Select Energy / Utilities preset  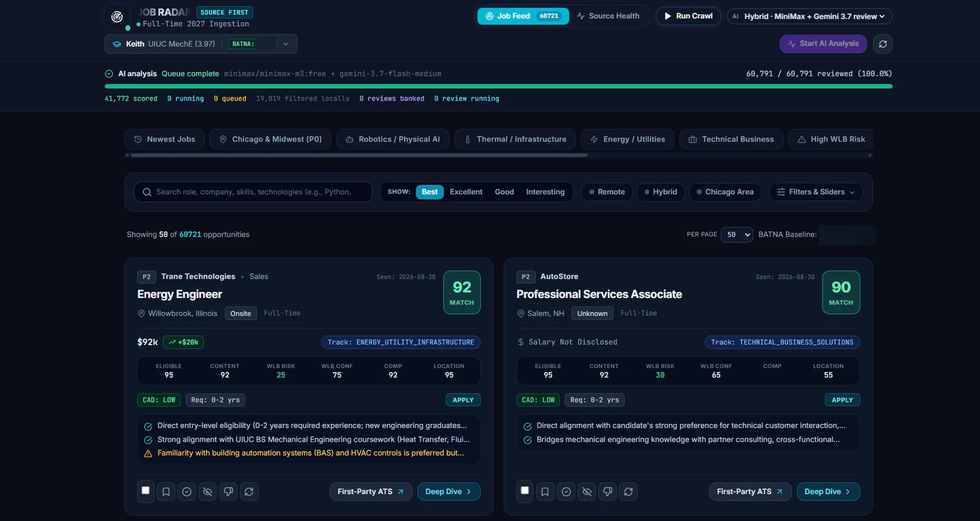click(627, 139)
